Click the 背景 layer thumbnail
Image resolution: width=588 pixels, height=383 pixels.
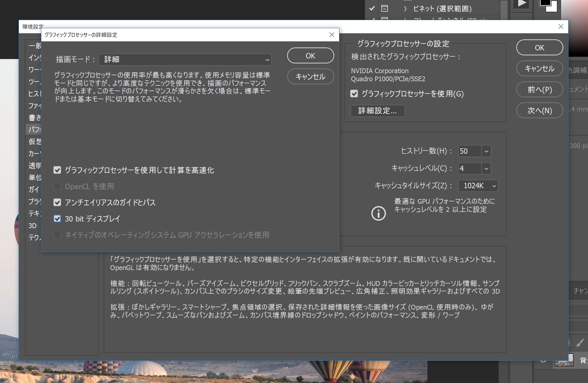pyautogui.click(x=564, y=361)
